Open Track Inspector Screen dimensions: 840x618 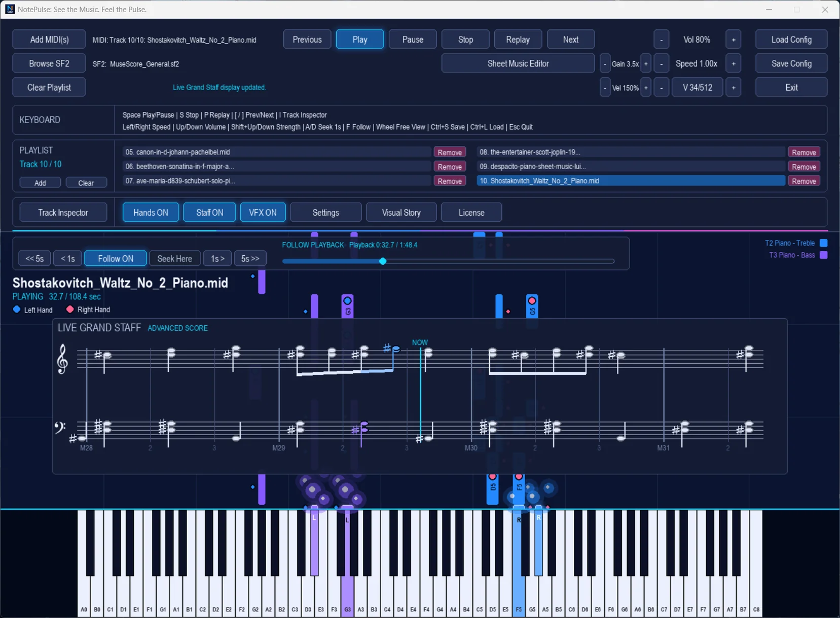63,213
